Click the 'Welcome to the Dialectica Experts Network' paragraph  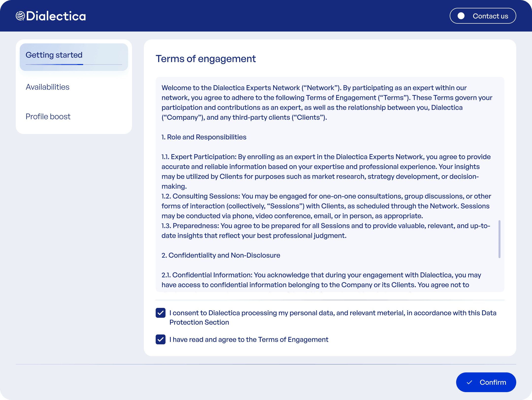pos(327,102)
